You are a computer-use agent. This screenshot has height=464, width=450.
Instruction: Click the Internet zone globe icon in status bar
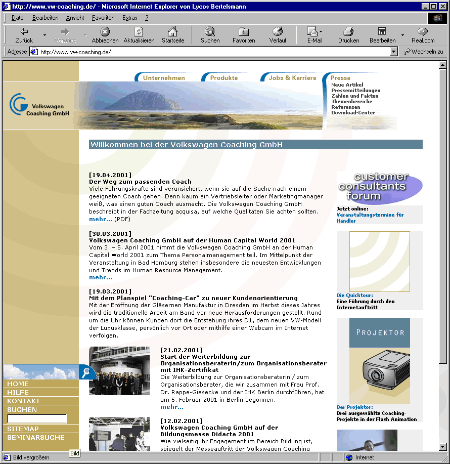[349, 457]
